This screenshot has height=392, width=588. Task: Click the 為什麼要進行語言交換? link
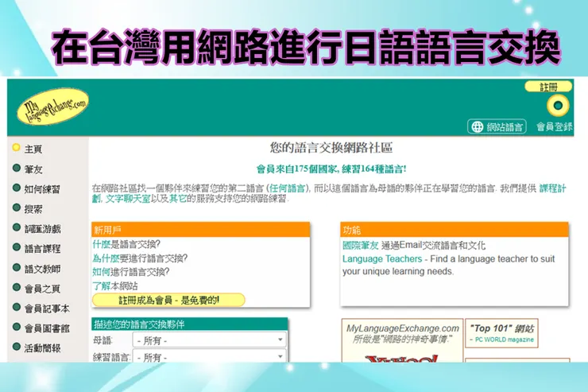click(x=140, y=258)
